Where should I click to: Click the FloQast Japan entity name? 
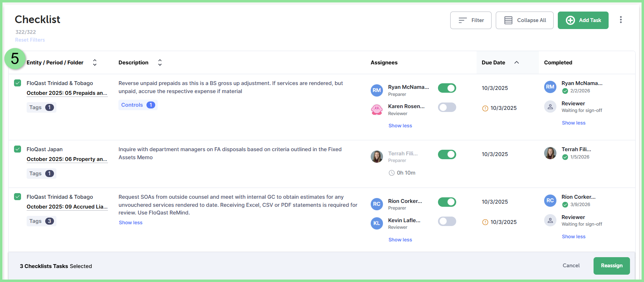click(44, 149)
